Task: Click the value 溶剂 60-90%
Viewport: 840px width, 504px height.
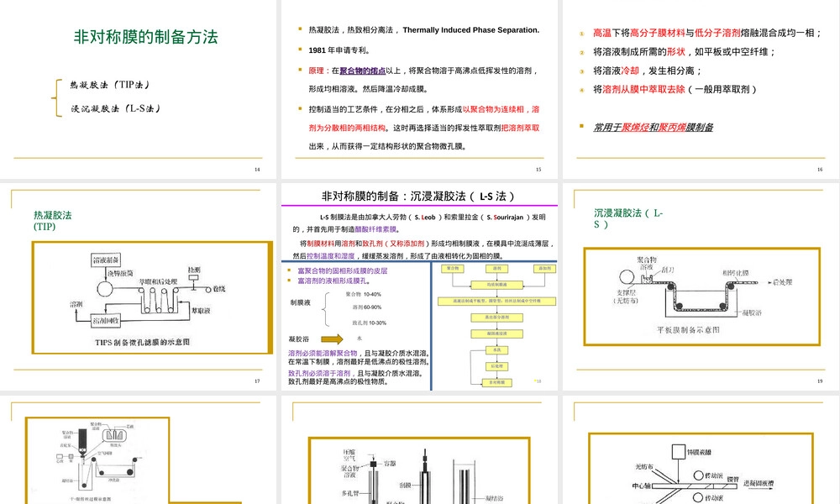Action: point(366,307)
